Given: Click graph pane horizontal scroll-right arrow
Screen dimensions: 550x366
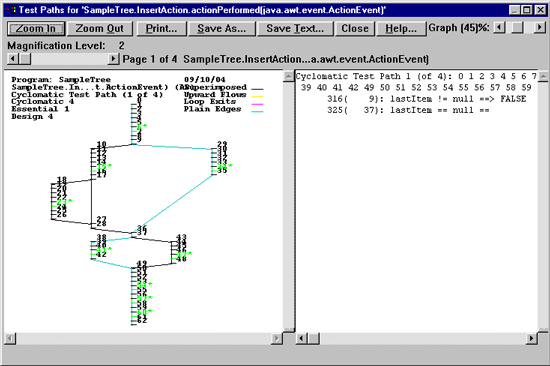Looking at the screenshot, I should pyautogui.click(x=277, y=338).
